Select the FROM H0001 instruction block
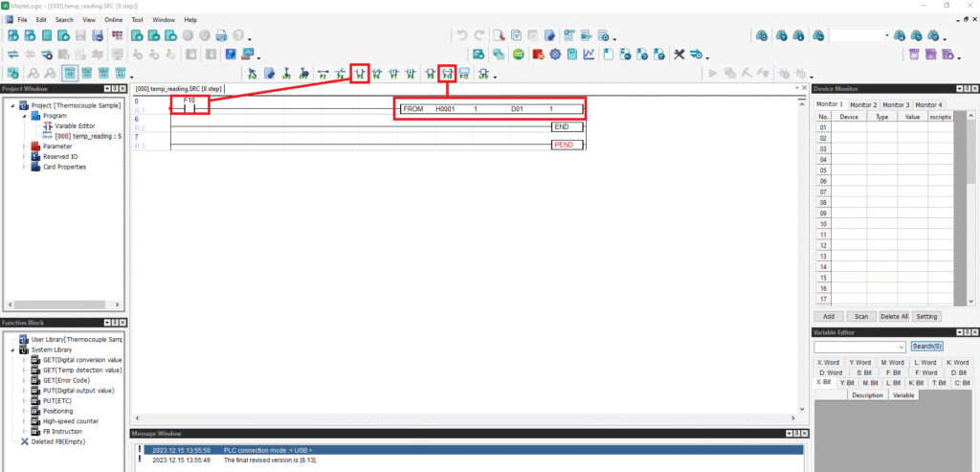This screenshot has height=472, width=980. (x=491, y=109)
